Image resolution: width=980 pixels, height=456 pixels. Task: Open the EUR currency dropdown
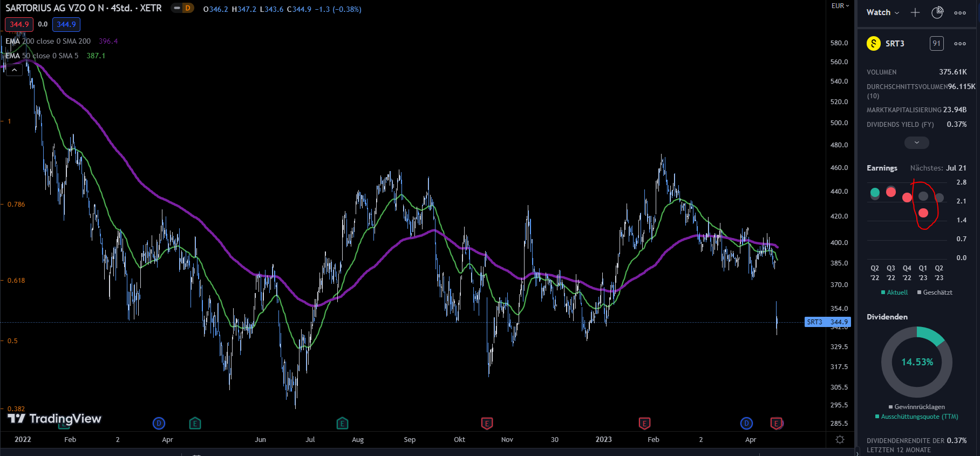click(840, 6)
